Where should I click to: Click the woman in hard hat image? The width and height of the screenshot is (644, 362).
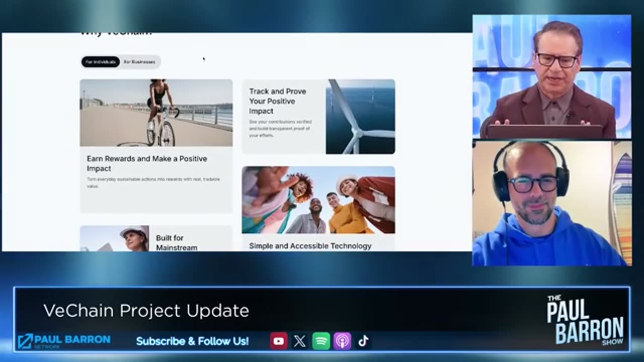coord(114,238)
